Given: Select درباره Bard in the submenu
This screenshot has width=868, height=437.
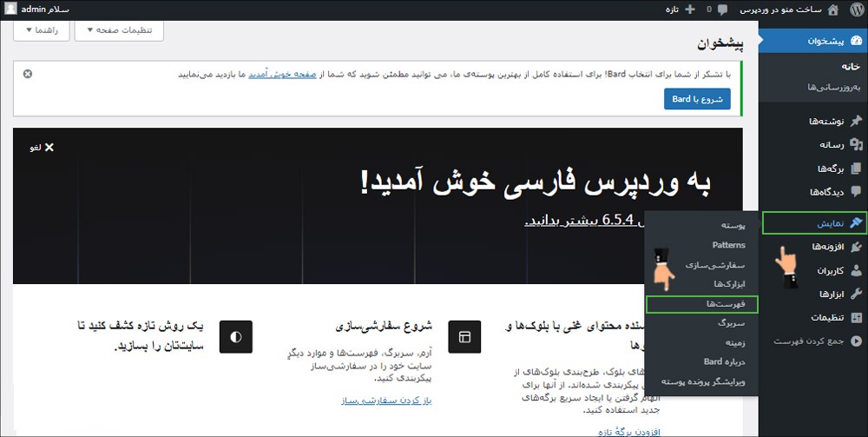Looking at the screenshot, I should (725, 361).
